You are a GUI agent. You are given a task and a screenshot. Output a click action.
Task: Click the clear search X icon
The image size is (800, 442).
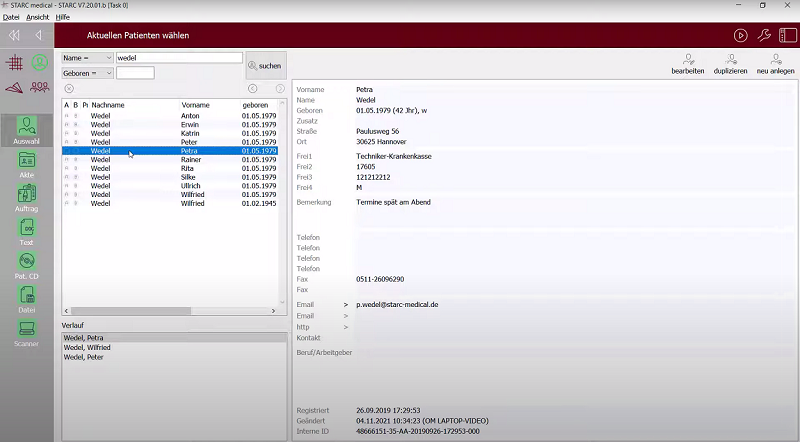69,88
